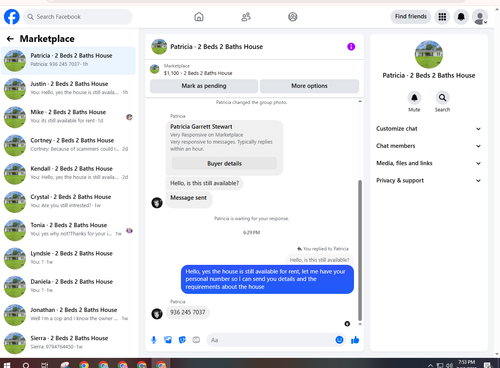500x368 pixels.
Task: Click Patricia's avatar next to phone number
Action: pyautogui.click(x=157, y=314)
